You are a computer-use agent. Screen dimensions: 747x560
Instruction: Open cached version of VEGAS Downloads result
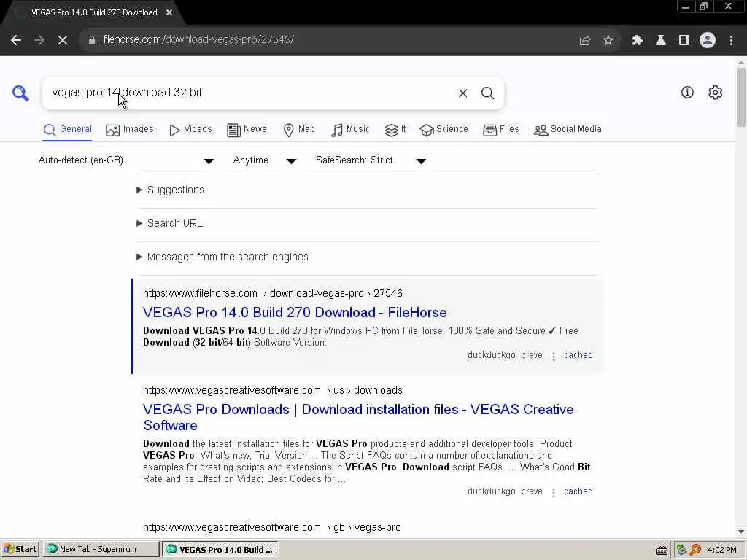tap(578, 491)
